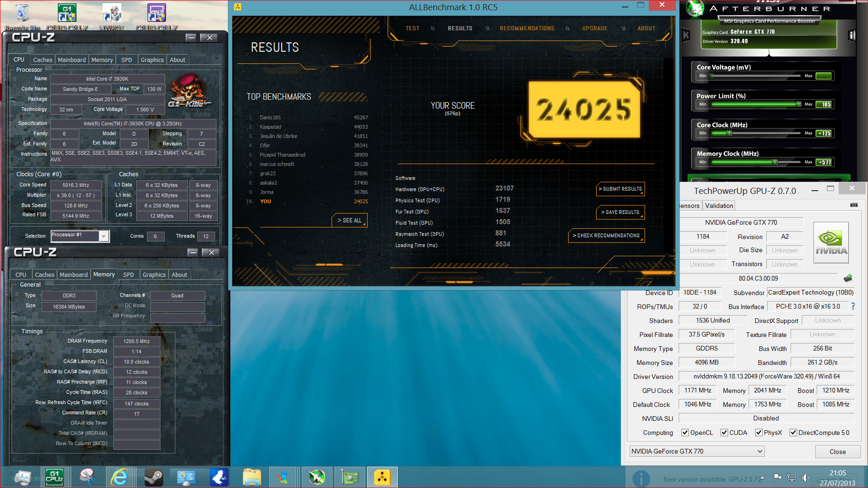868x488 pixels.
Task: Switch to Caches tab in upper CPU-Z
Action: tap(42, 60)
